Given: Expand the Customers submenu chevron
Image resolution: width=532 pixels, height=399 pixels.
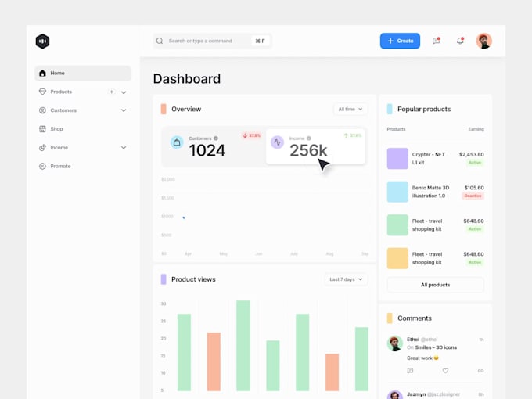Looking at the screenshot, I should (124, 110).
